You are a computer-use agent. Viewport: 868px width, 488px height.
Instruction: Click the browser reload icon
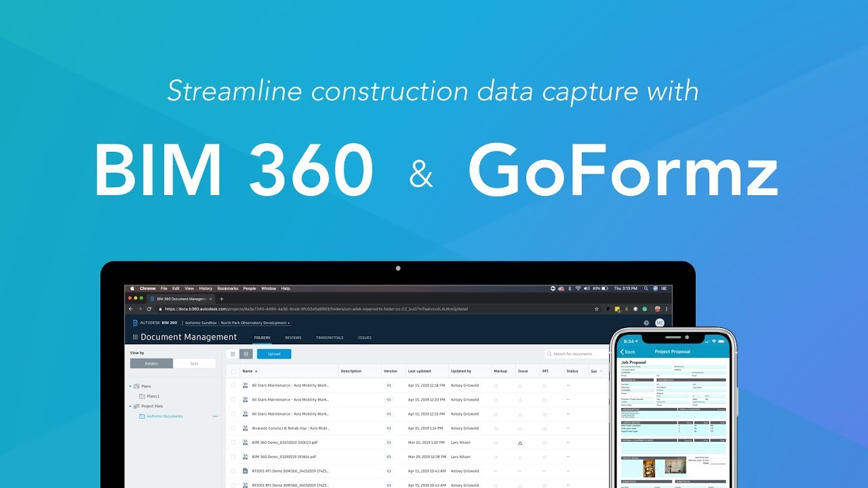149,309
